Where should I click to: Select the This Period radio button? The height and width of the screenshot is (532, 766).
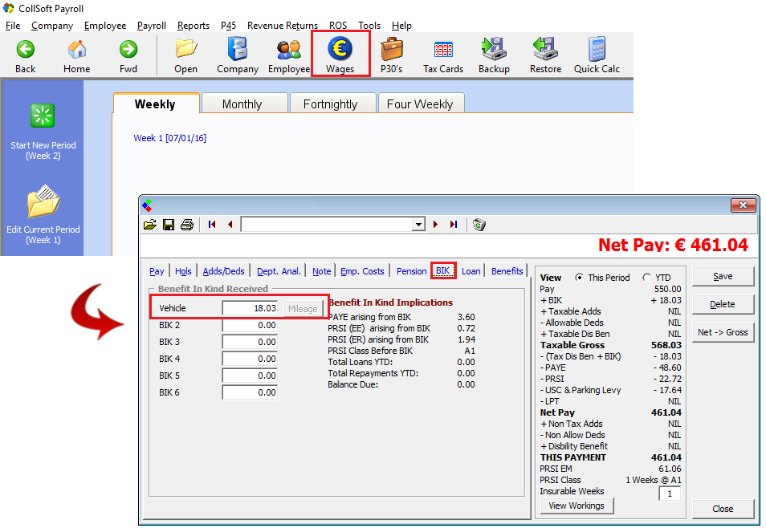pyautogui.click(x=579, y=278)
